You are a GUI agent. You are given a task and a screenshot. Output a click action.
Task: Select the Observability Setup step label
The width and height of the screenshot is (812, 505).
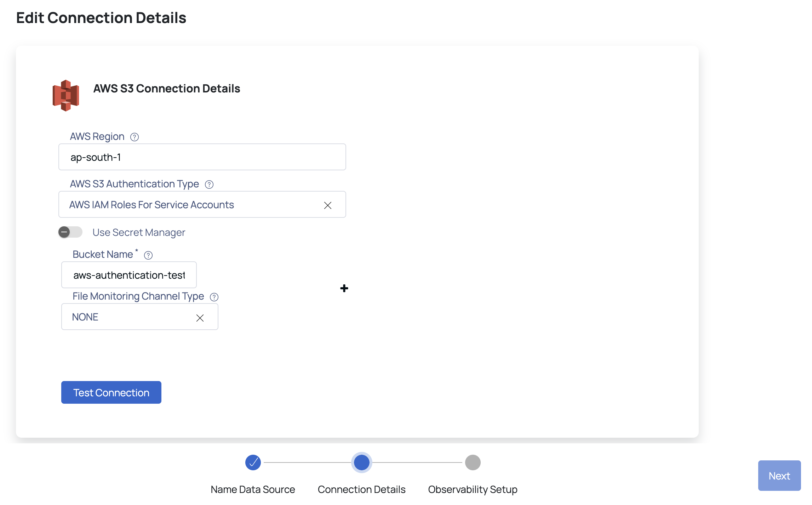pyautogui.click(x=473, y=489)
